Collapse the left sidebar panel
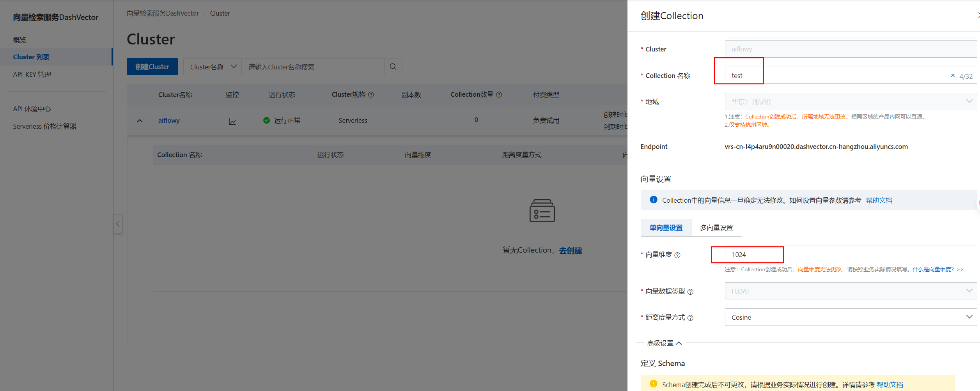Image resolution: width=980 pixels, height=391 pixels. tap(118, 224)
